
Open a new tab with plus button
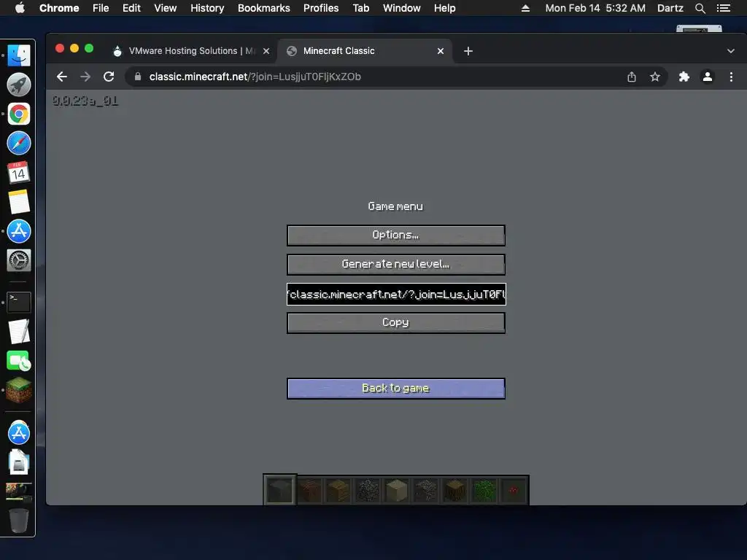468,51
